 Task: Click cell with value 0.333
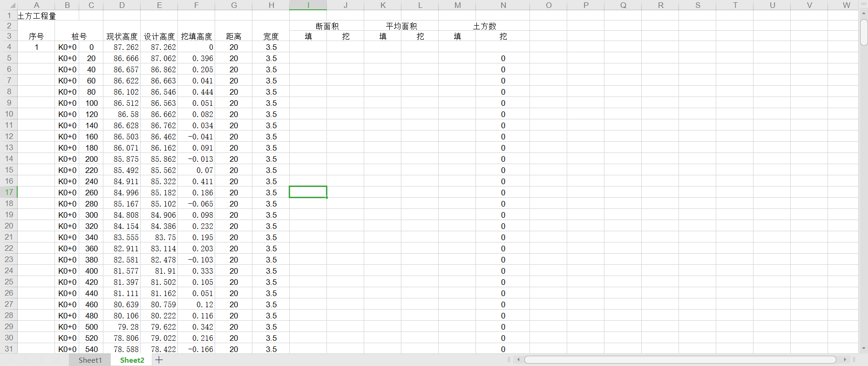coord(197,271)
